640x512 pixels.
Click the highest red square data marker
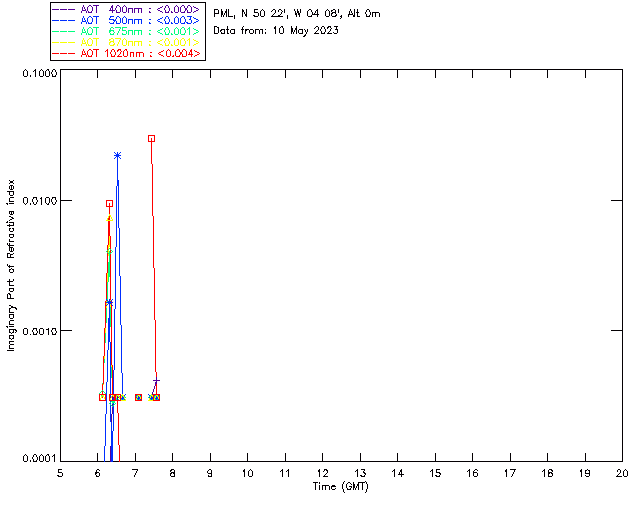pyautogui.click(x=151, y=139)
